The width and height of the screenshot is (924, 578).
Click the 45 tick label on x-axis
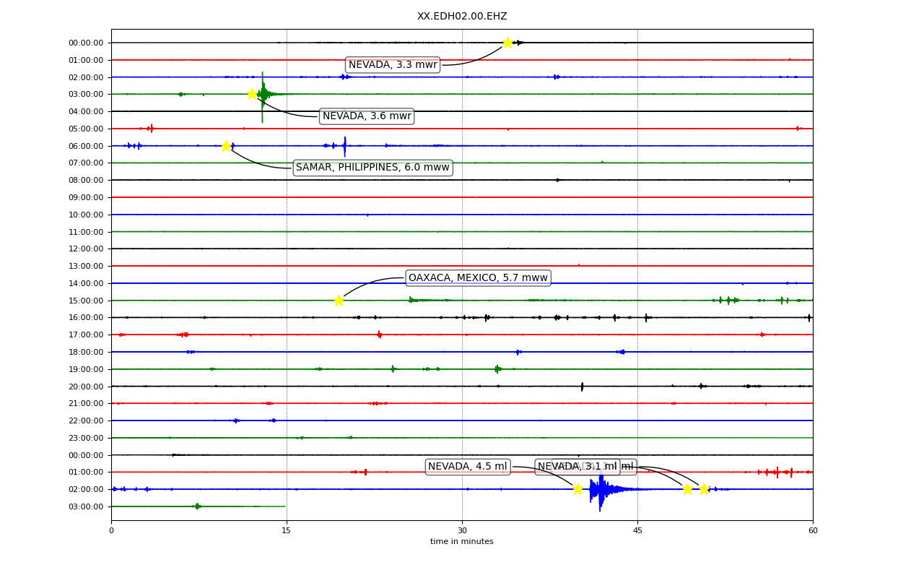(637, 531)
